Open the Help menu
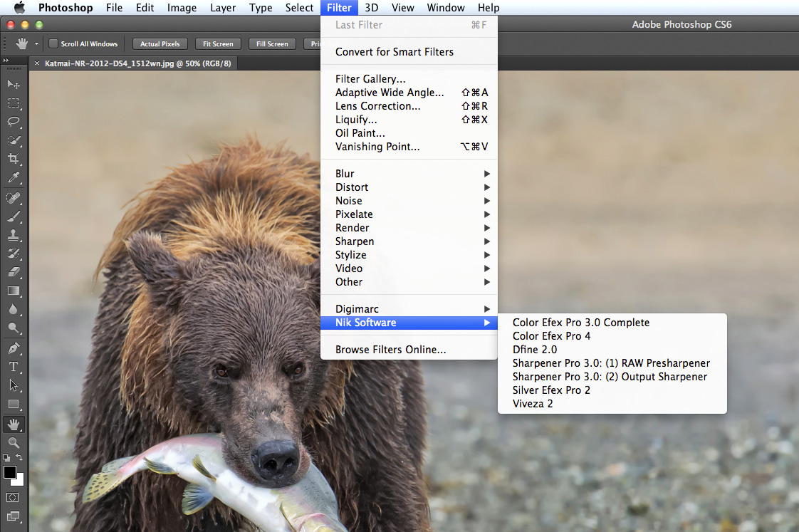This screenshot has height=532, width=799. point(489,8)
